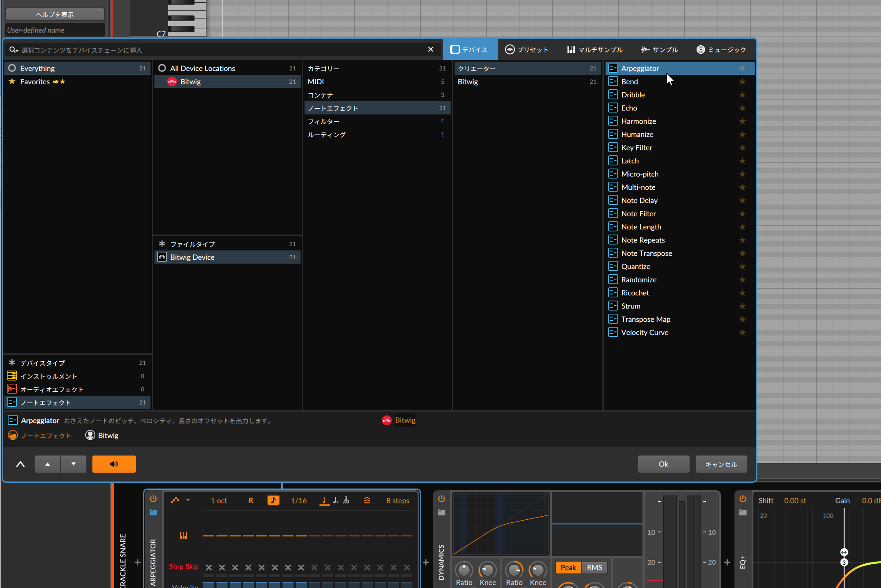
Task: Click the browser search input field
Action: click(222, 50)
